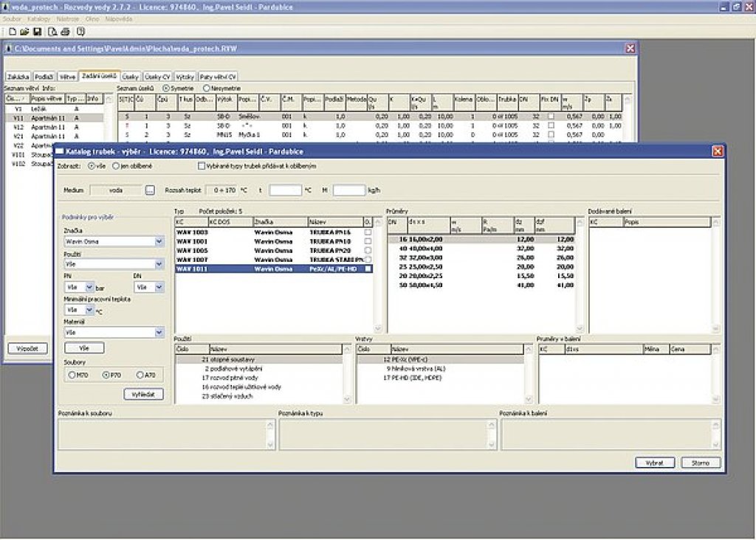Open the Značka dropdown showing Wavin Osma

[159, 241]
